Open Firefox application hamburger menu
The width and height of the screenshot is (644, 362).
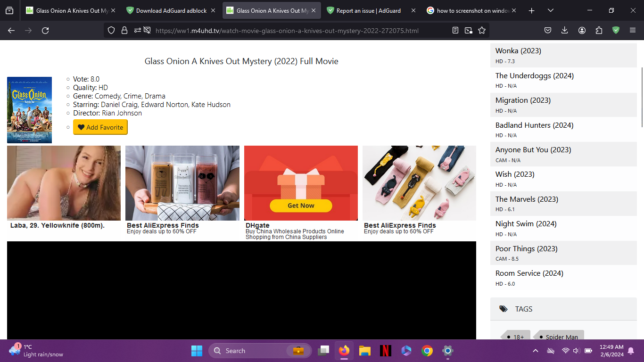[x=633, y=30]
